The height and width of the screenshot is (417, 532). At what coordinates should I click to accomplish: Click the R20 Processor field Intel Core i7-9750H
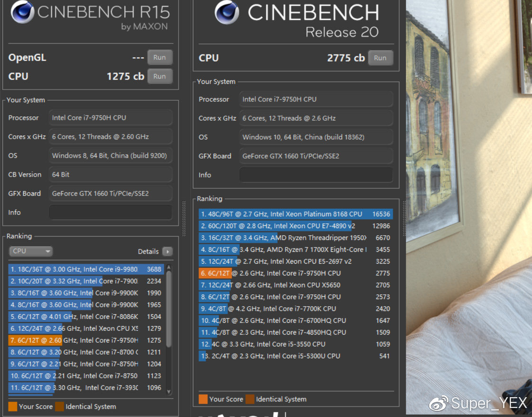coord(316,99)
